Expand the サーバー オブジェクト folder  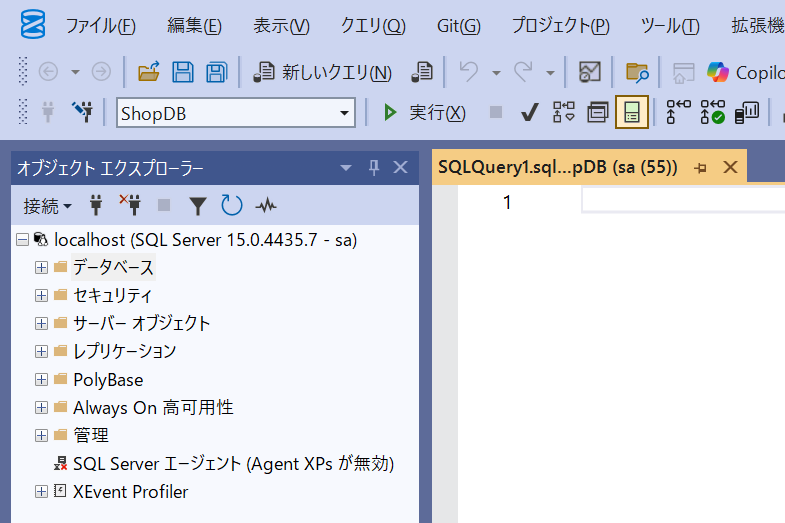pyautogui.click(x=41, y=323)
